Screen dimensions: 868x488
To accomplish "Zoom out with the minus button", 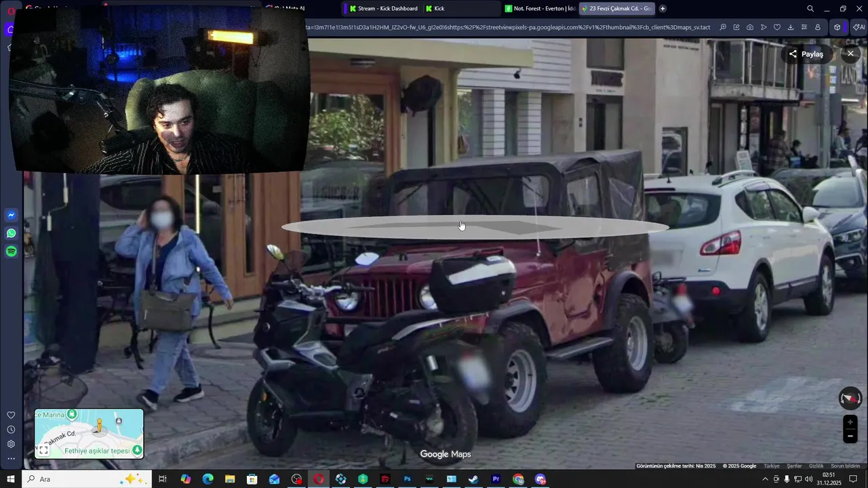I will coord(850,436).
